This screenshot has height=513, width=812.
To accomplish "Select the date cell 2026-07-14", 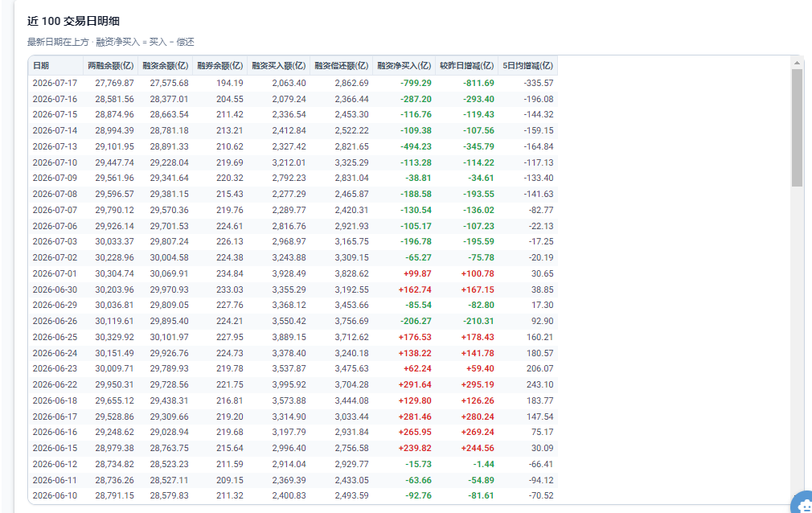I will (x=55, y=130).
